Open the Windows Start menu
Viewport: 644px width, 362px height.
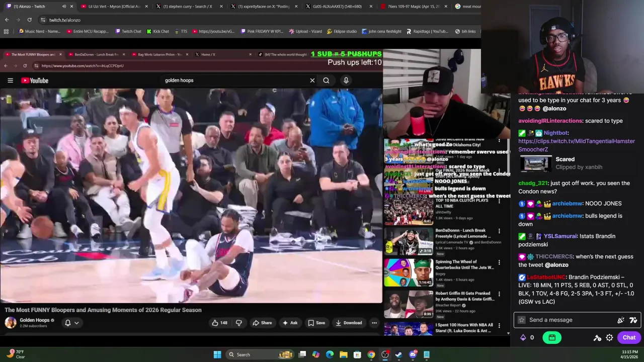pyautogui.click(x=217, y=354)
